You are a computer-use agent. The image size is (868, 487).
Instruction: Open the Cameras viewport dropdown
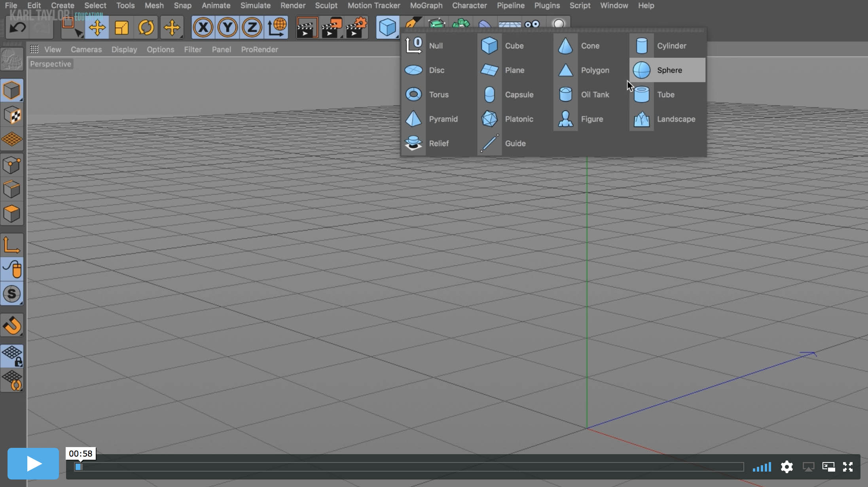point(86,49)
